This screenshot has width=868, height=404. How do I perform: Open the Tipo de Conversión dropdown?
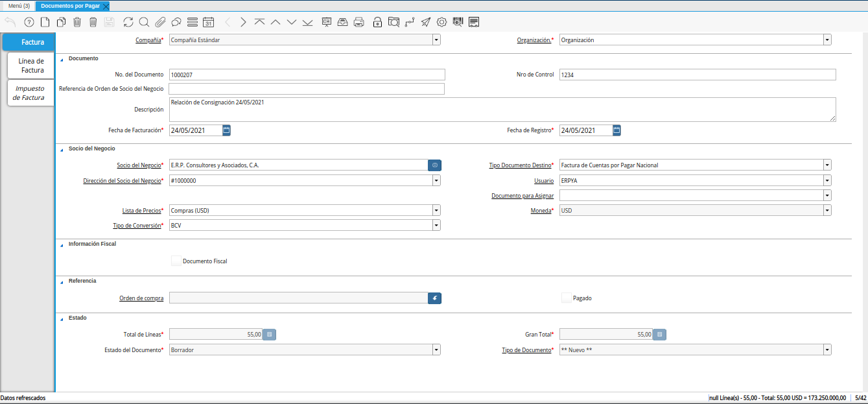436,225
